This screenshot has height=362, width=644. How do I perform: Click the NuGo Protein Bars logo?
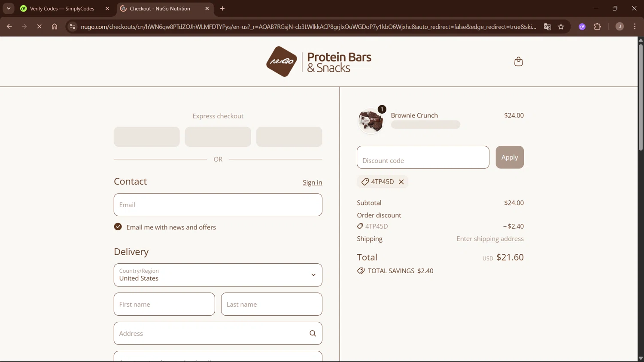[x=319, y=62]
